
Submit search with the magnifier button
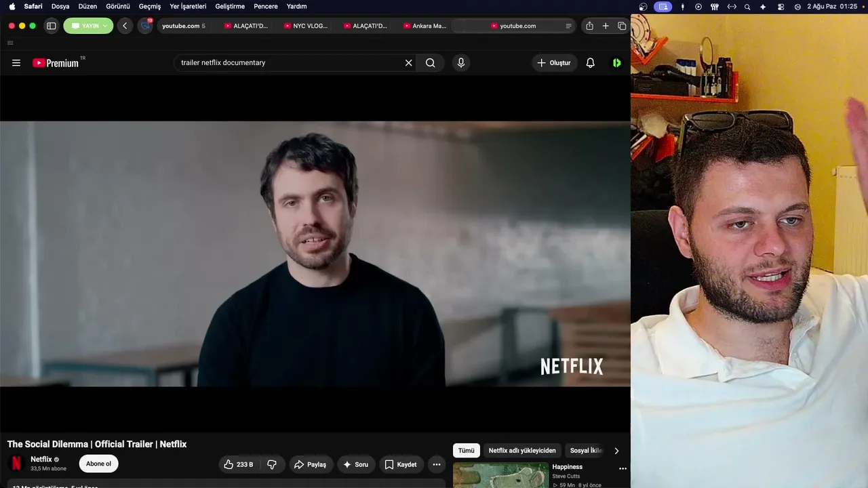click(x=431, y=63)
